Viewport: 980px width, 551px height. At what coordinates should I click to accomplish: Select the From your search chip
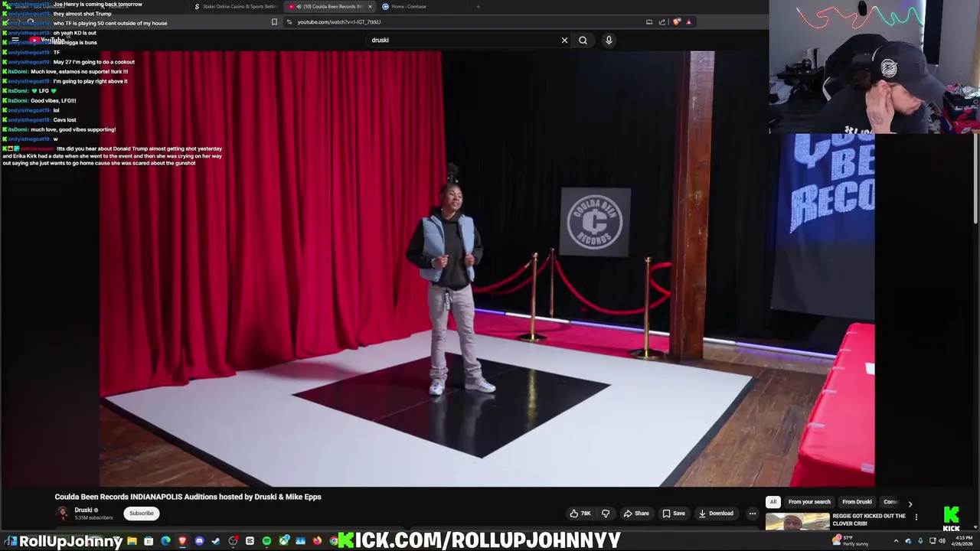point(809,502)
